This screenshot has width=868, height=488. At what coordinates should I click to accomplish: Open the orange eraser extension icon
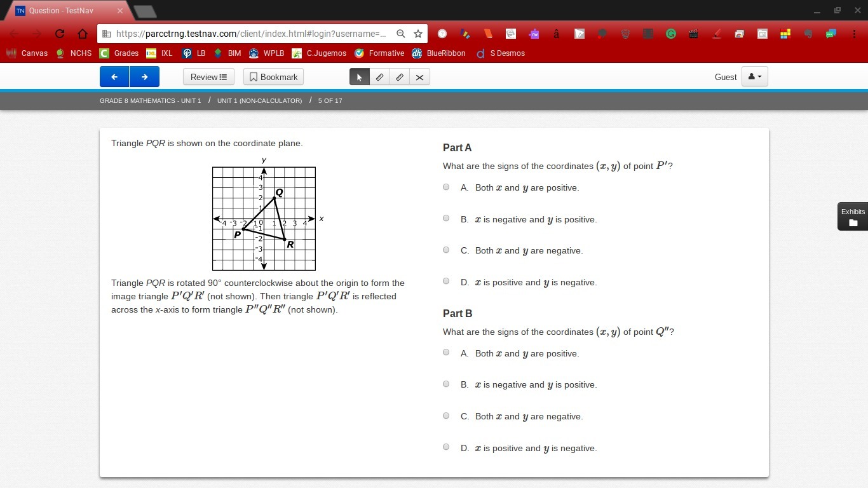(x=488, y=34)
